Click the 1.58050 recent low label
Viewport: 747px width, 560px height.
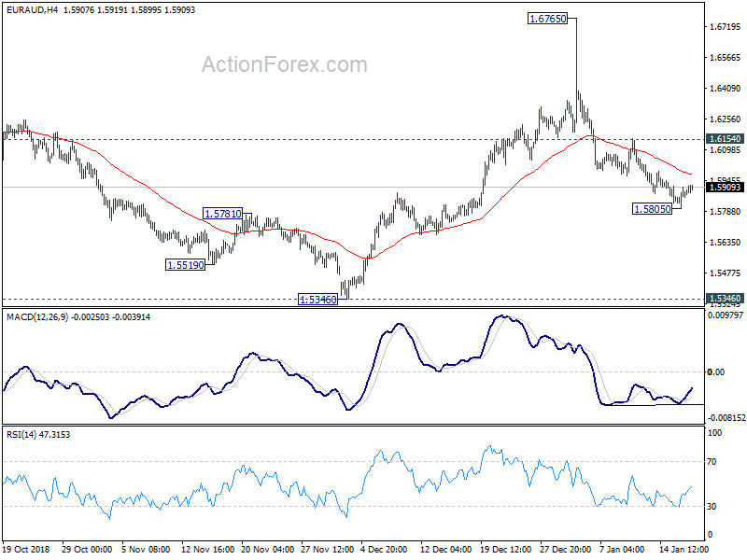point(652,208)
